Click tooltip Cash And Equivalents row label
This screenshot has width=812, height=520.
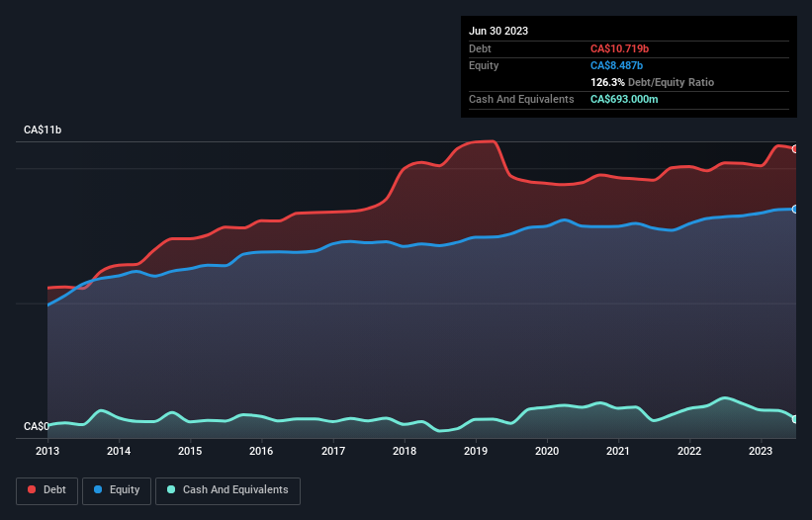(521, 99)
